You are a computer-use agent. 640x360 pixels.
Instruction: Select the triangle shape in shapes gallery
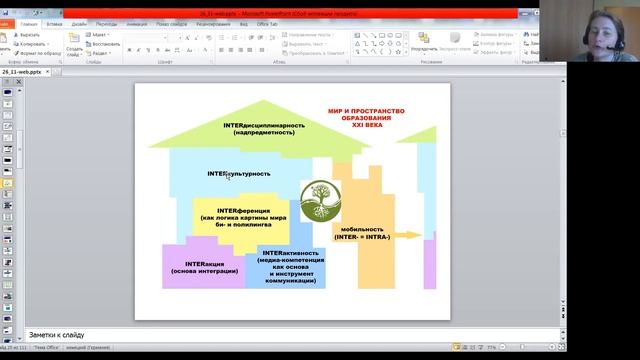(357, 44)
